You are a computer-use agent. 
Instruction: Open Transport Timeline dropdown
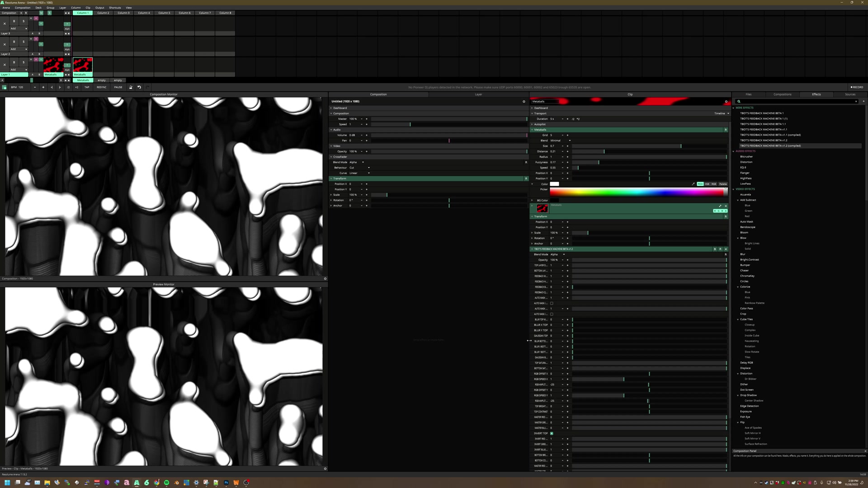point(722,113)
